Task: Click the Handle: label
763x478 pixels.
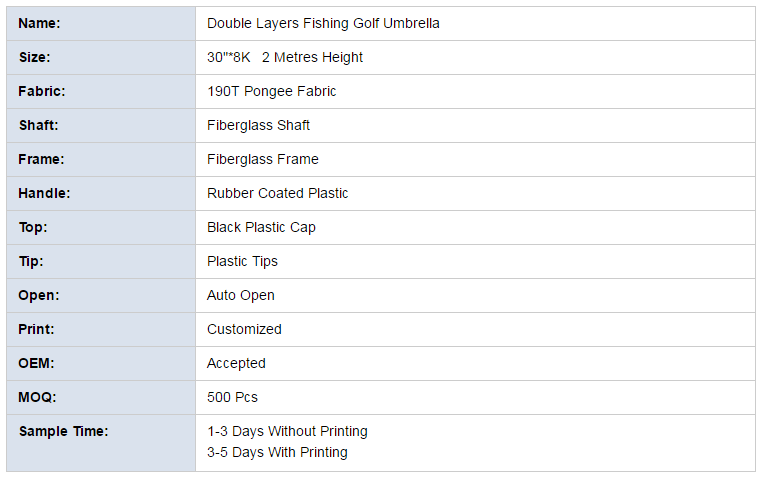Action: coord(44,194)
